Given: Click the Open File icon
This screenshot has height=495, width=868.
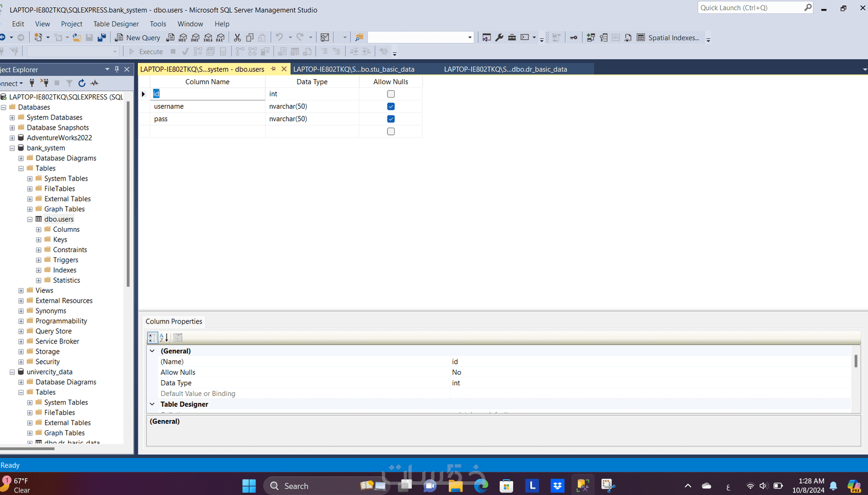Looking at the screenshot, I should [77, 38].
